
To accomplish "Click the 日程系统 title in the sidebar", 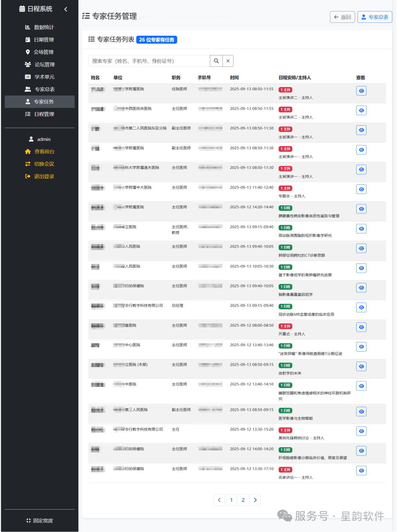I will point(36,9).
